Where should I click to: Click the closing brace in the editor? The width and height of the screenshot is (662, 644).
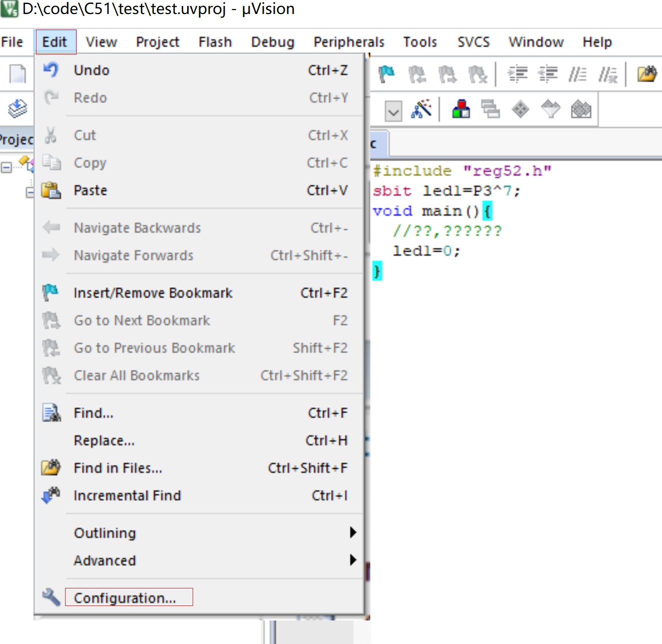[x=377, y=271]
